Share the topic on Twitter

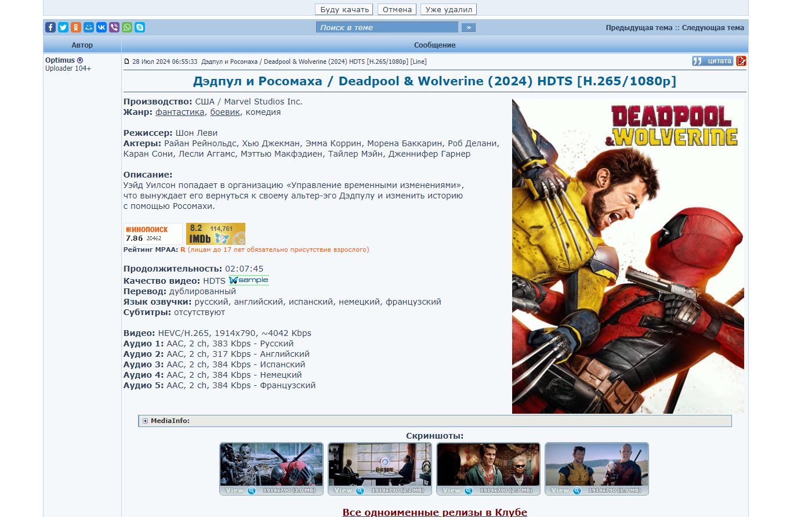(x=63, y=27)
